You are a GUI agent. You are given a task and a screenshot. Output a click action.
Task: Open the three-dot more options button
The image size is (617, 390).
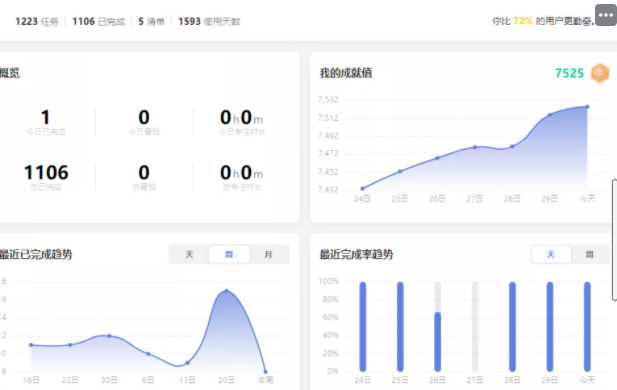[x=606, y=15]
